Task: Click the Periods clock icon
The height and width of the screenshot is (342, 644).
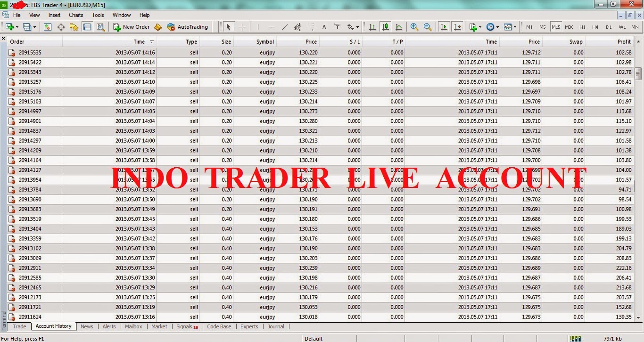Action: 490,27
